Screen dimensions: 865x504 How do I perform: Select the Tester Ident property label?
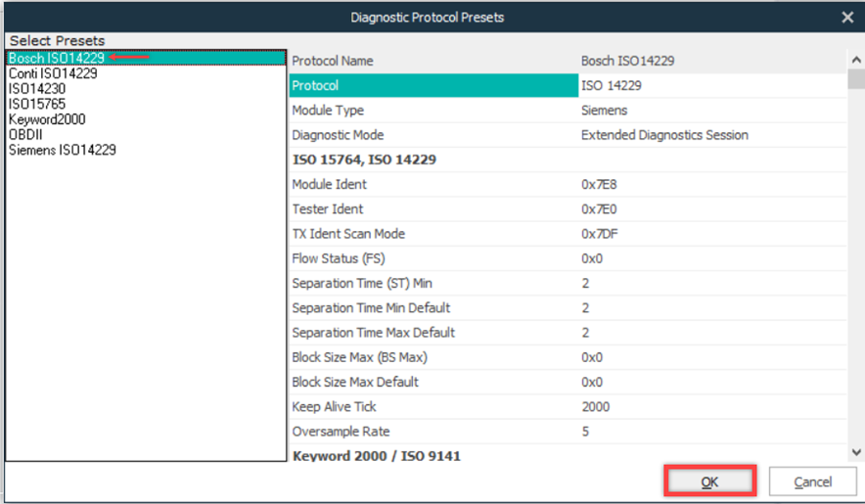pos(328,209)
